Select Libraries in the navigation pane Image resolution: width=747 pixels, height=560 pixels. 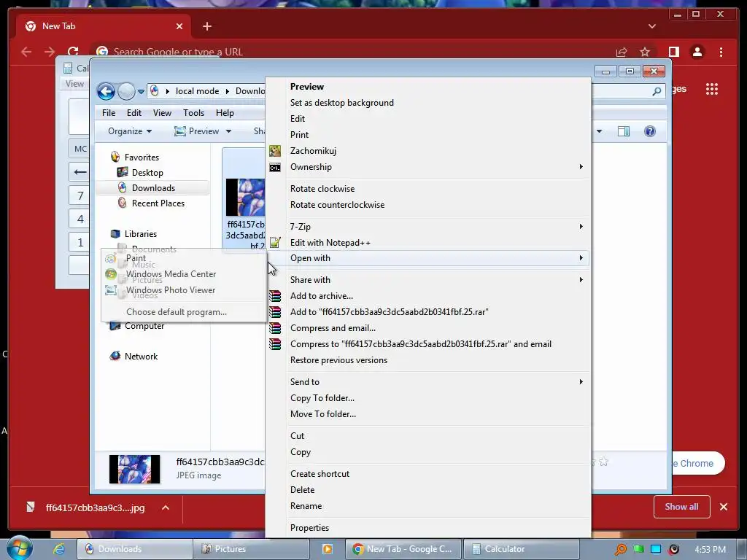(141, 234)
